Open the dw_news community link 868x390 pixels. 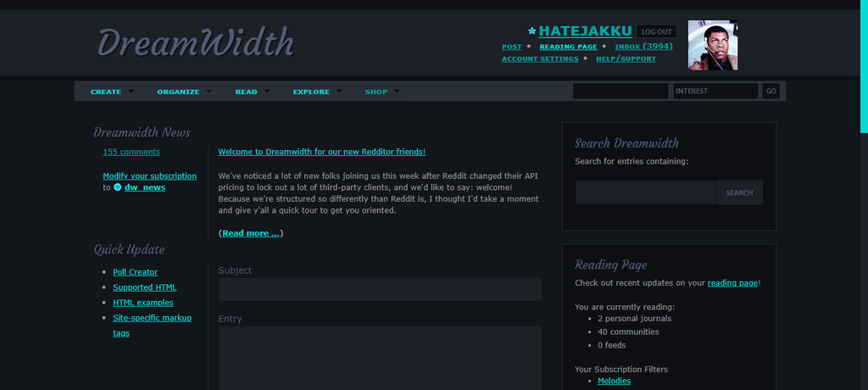144,188
